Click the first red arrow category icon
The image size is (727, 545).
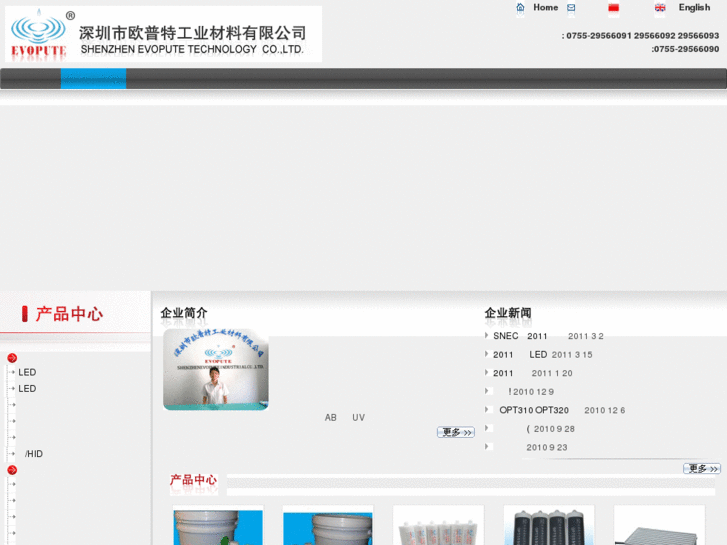point(12,358)
